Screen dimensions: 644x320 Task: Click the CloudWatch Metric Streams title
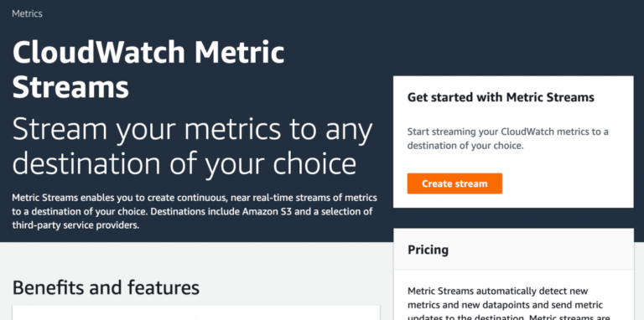[x=148, y=70]
